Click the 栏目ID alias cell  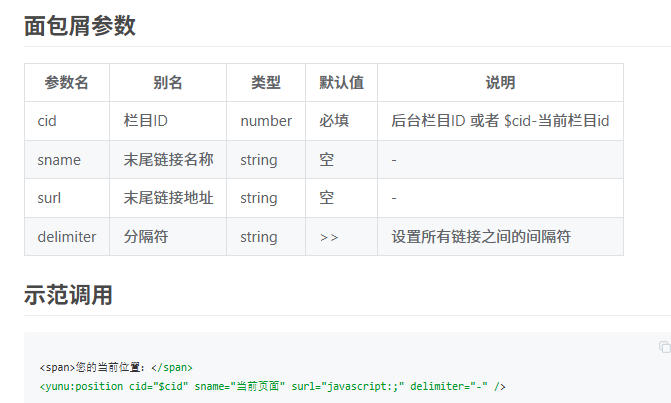145,121
